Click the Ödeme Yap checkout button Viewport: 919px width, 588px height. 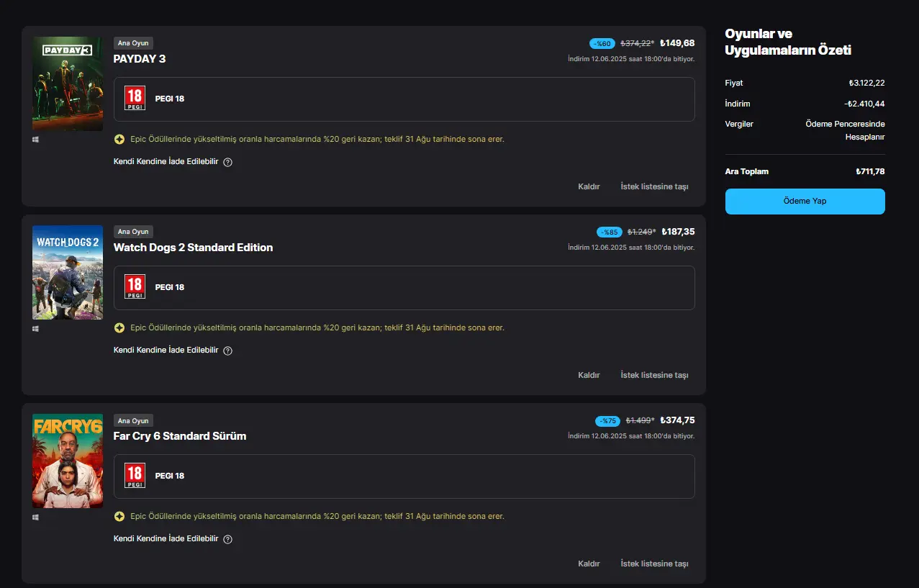click(x=805, y=202)
